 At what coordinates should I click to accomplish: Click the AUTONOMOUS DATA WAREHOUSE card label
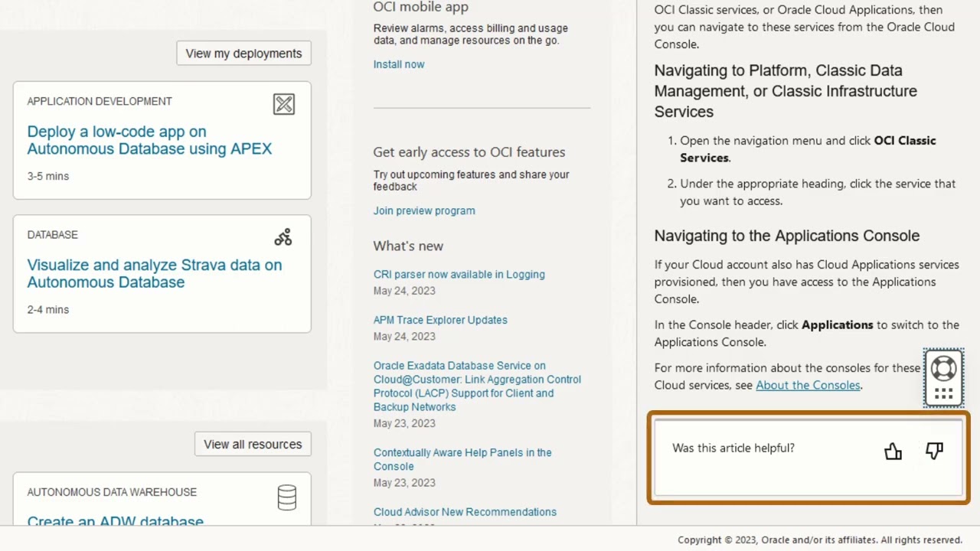112,492
